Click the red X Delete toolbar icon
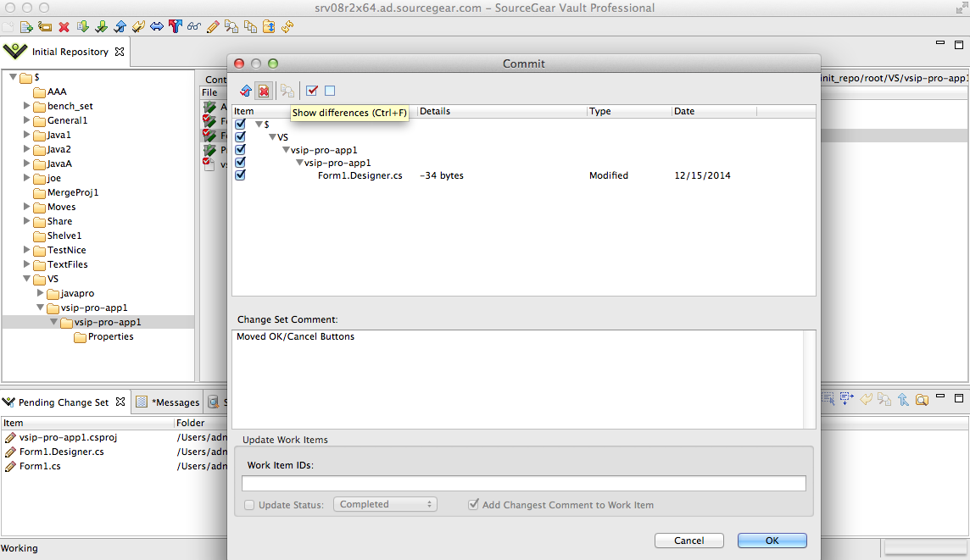The height and width of the screenshot is (560, 970). (x=64, y=26)
